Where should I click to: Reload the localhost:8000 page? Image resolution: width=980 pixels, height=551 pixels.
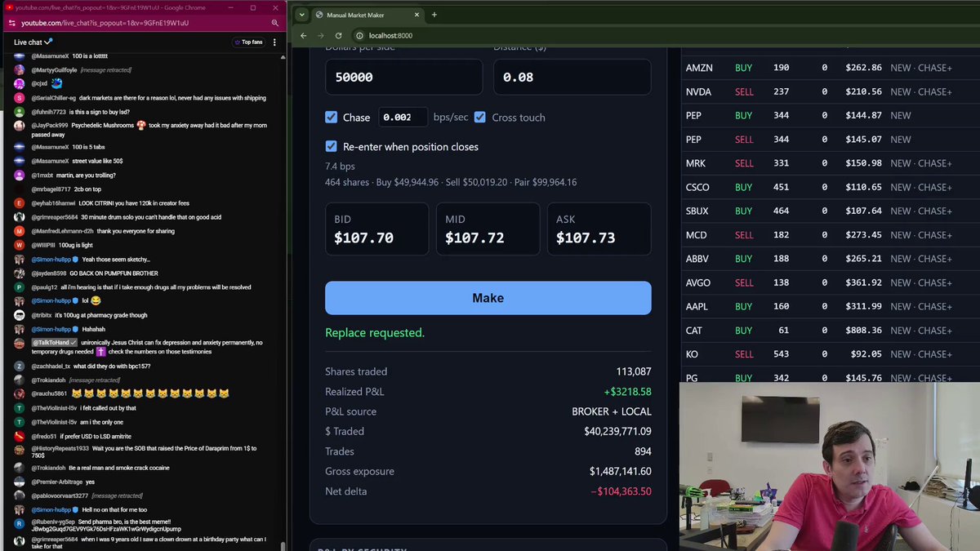point(339,36)
